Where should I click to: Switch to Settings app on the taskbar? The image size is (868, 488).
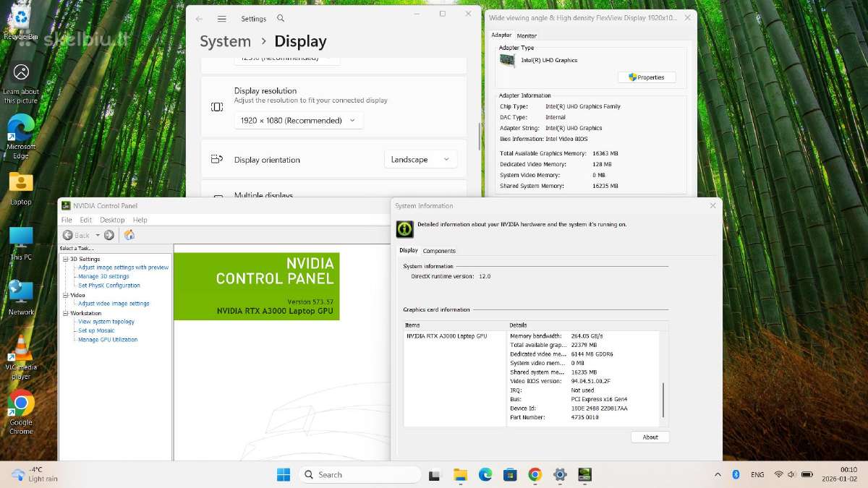[x=560, y=475]
